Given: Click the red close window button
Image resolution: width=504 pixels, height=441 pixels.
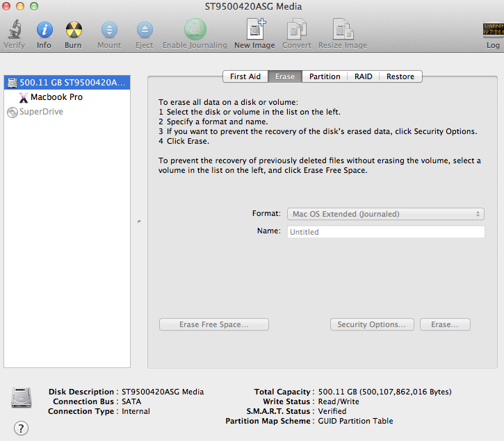Looking at the screenshot, I should click(x=6, y=6).
